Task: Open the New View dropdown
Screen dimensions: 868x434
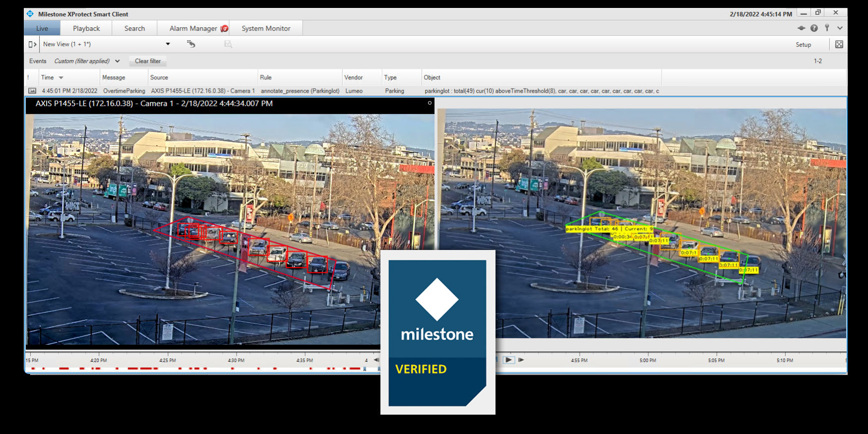Action: (x=168, y=44)
